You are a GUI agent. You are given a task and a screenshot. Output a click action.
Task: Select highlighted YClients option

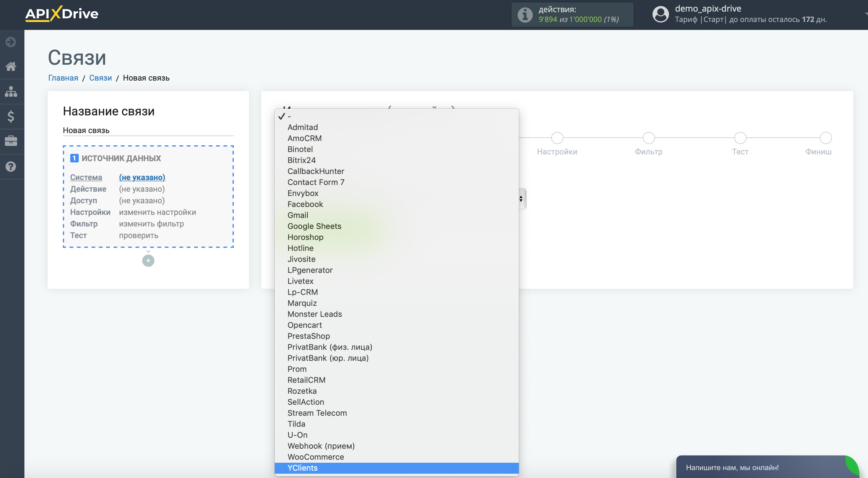pyautogui.click(x=396, y=468)
